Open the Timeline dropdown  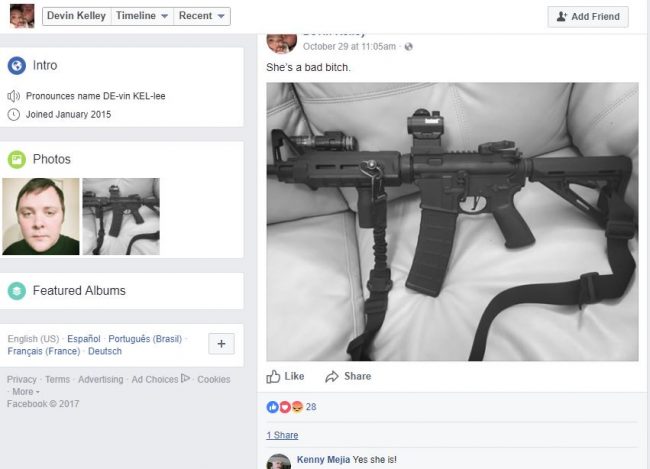point(142,16)
